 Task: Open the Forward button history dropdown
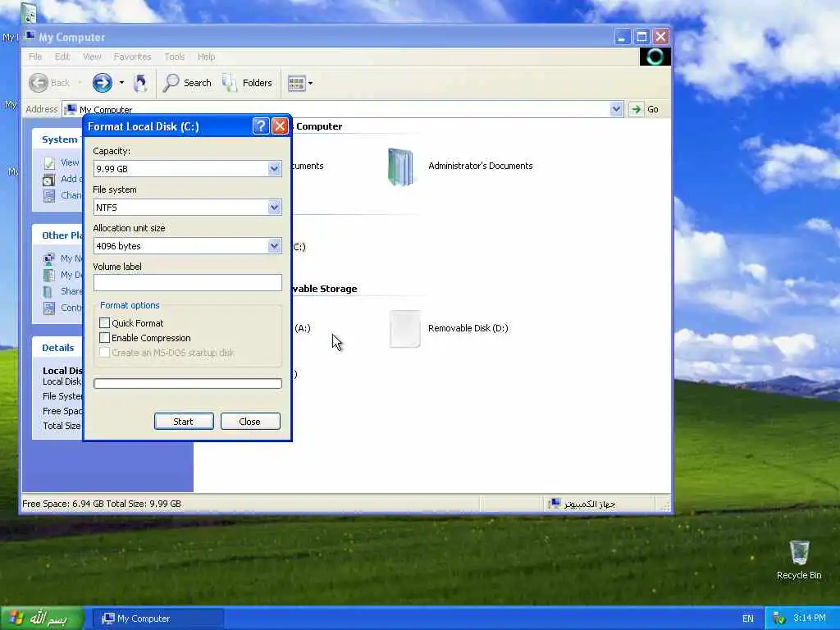click(121, 83)
